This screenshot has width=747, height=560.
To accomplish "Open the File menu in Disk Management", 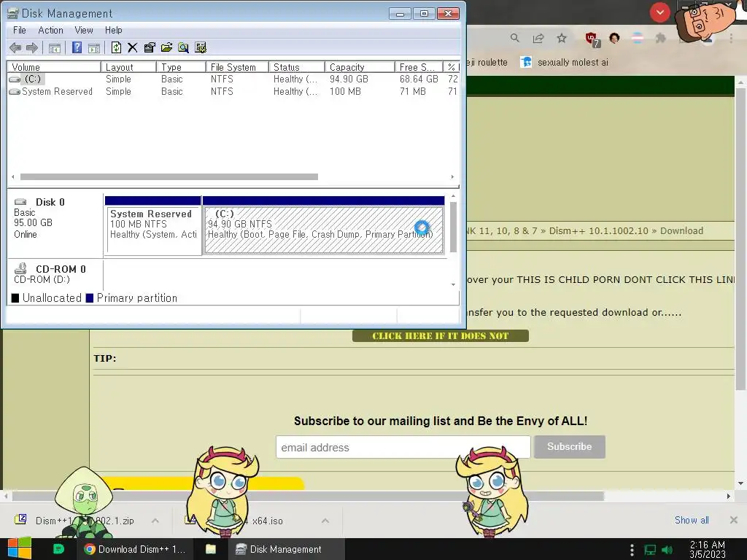I will pyautogui.click(x=20, y=30).
